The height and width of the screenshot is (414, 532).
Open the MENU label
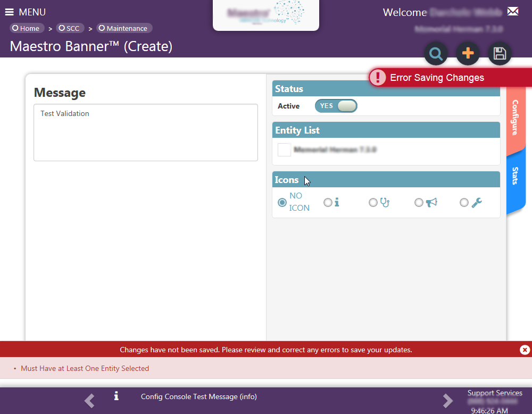click(x=32, y=12)
